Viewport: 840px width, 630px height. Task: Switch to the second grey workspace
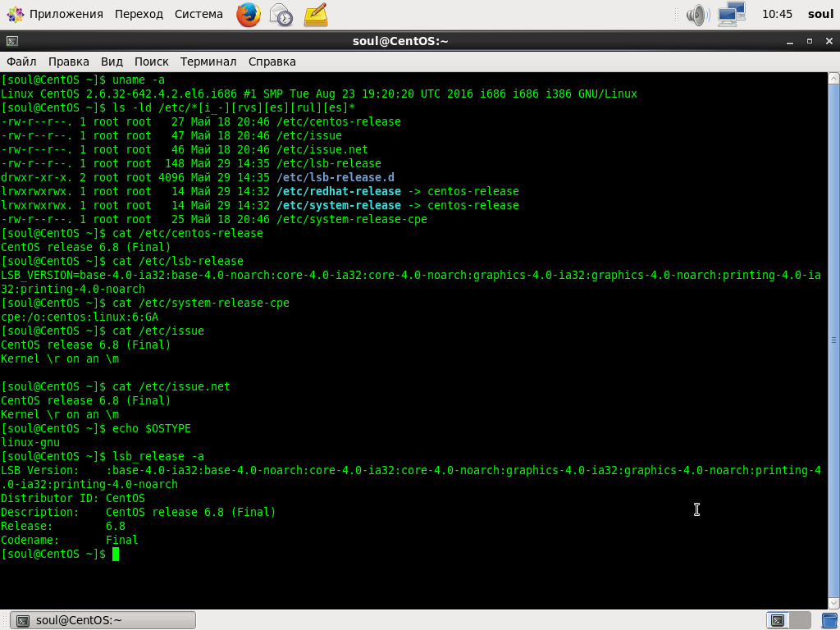click(800, 620)
